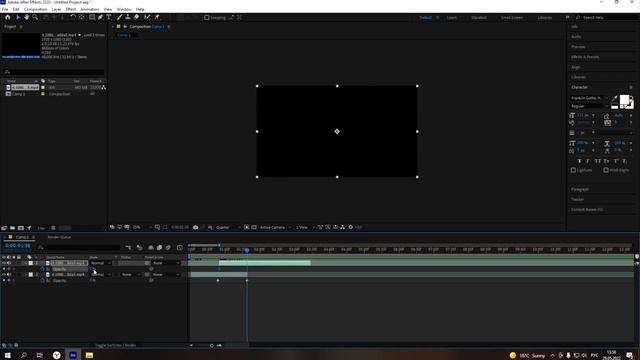640x360 pixels.
Task: Open blend mode dropdown of second layer
Action: [x=101, y=275]
